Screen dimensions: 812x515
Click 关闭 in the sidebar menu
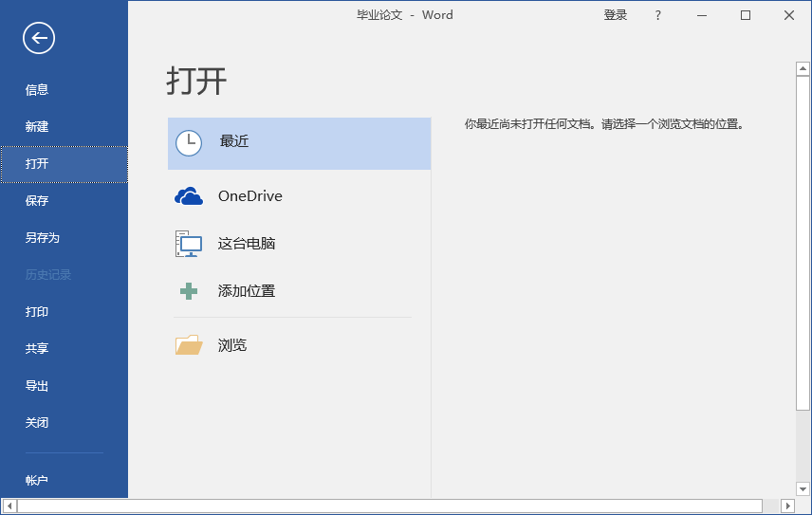point(37,423)
